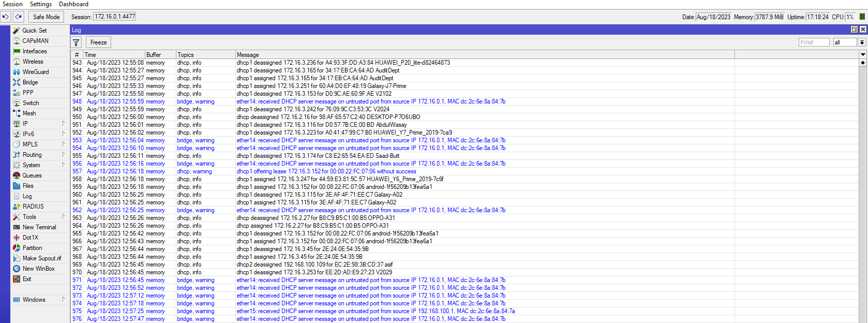
Task: Open Quick Set from the sidebar
Action: 34,31
